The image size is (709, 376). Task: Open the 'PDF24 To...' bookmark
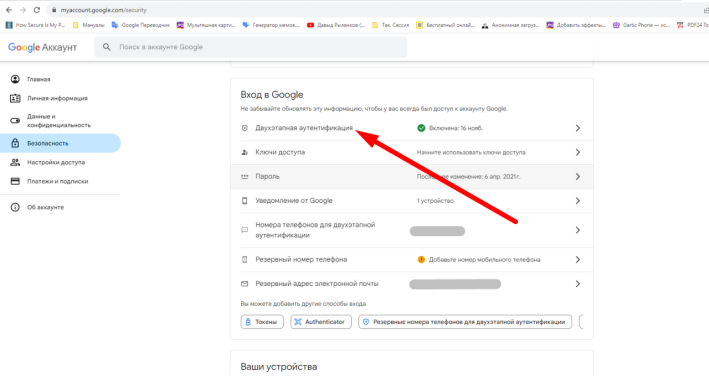coord(692,25)
